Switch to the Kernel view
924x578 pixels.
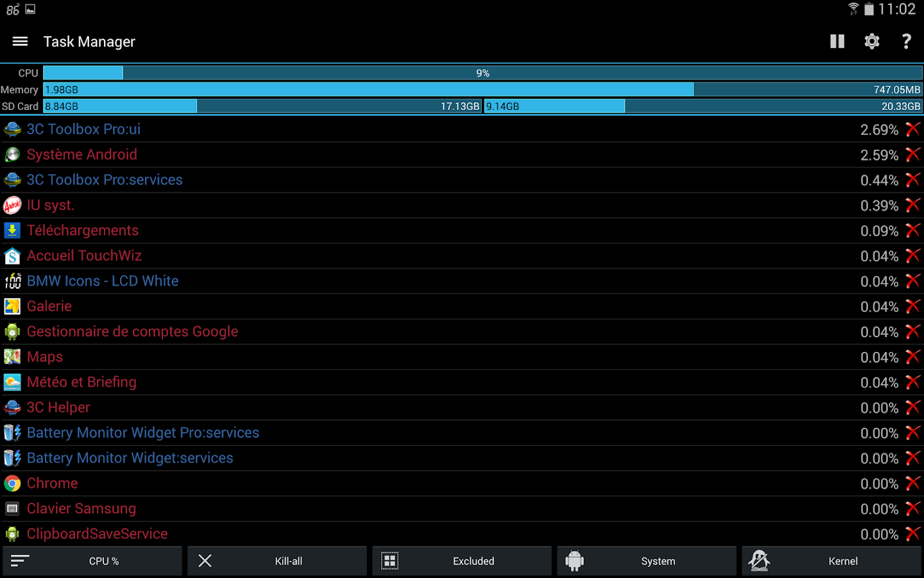click(831, 561)
